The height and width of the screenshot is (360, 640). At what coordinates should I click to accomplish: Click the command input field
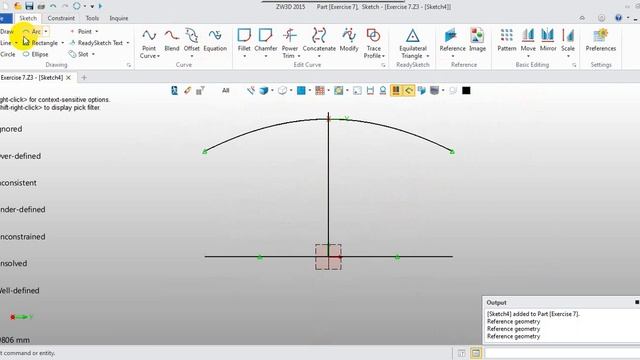click(x=562, y=353)
